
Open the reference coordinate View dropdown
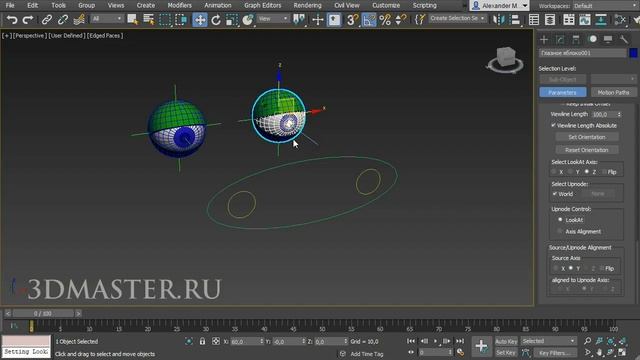pyautogui.click(x=273, y=19)
